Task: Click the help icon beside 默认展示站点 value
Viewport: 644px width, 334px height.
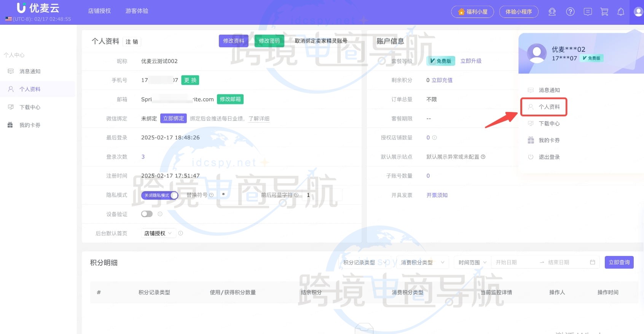Action: pos(483,157)
